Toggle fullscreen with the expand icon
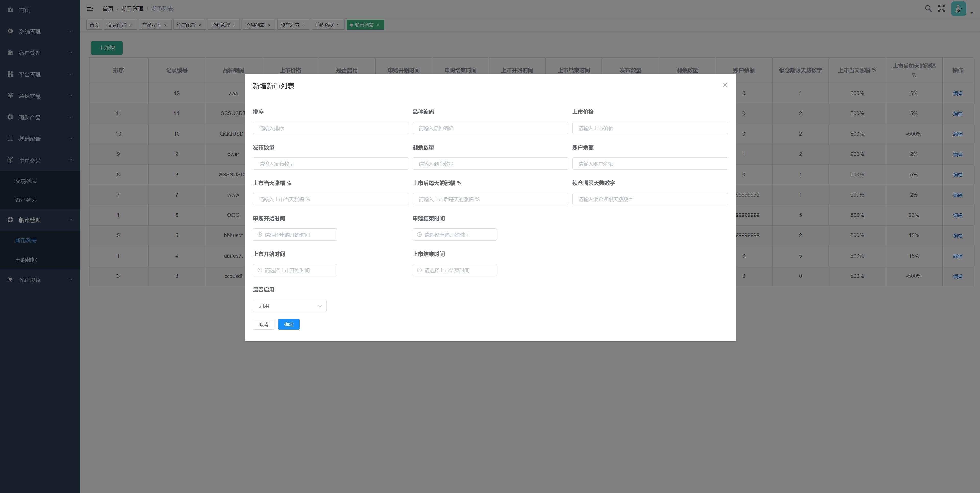980x493 pixels. click(942, 9)
